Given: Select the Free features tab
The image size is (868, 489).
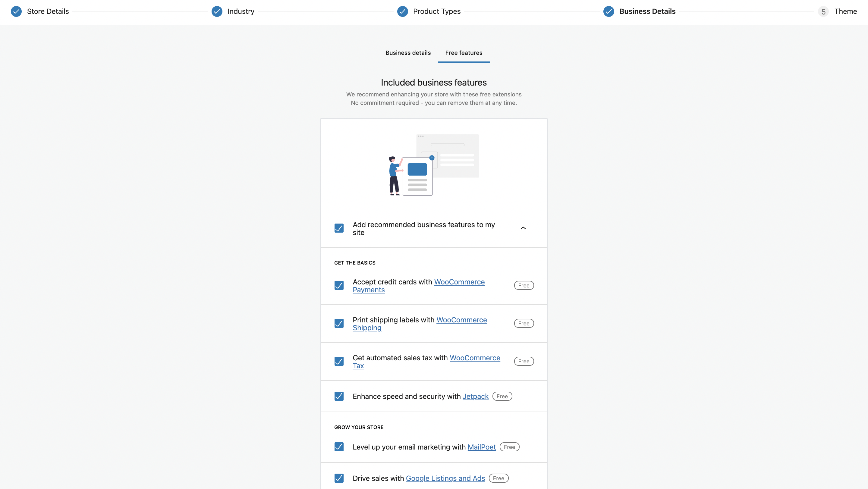Looking at the screenshot, I should pyautogui.click(x=464, y=53).
